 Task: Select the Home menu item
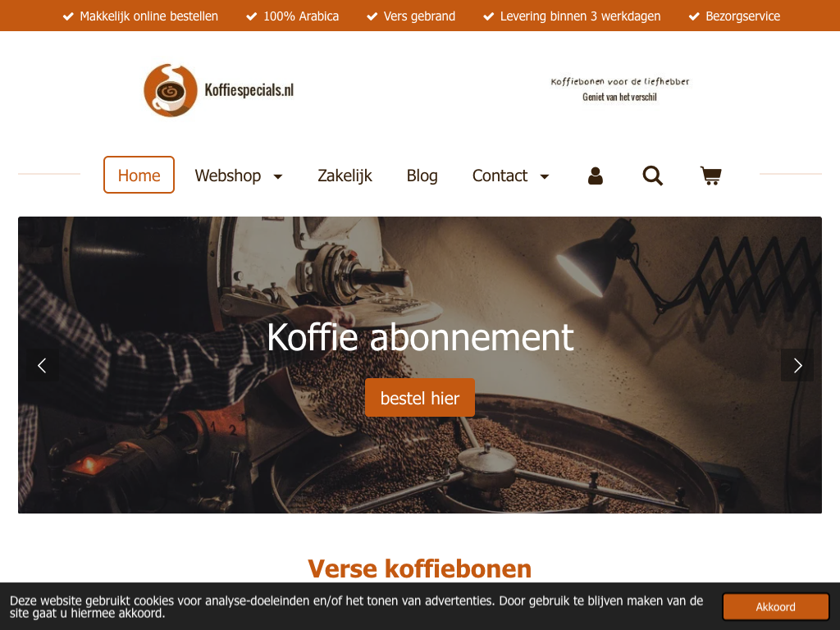coord(139,175)
